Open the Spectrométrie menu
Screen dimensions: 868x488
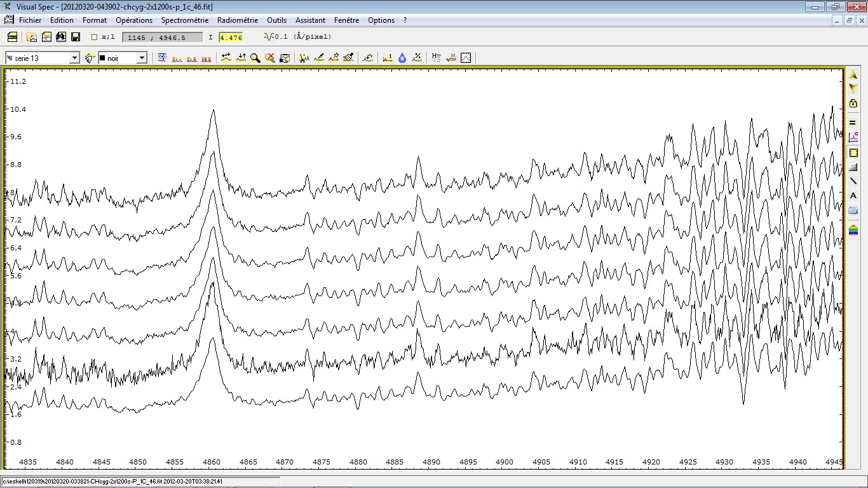(x=184, y=20)
